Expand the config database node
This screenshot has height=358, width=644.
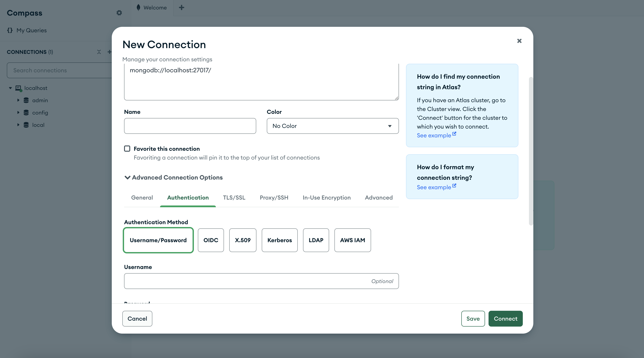pos(18,112)
